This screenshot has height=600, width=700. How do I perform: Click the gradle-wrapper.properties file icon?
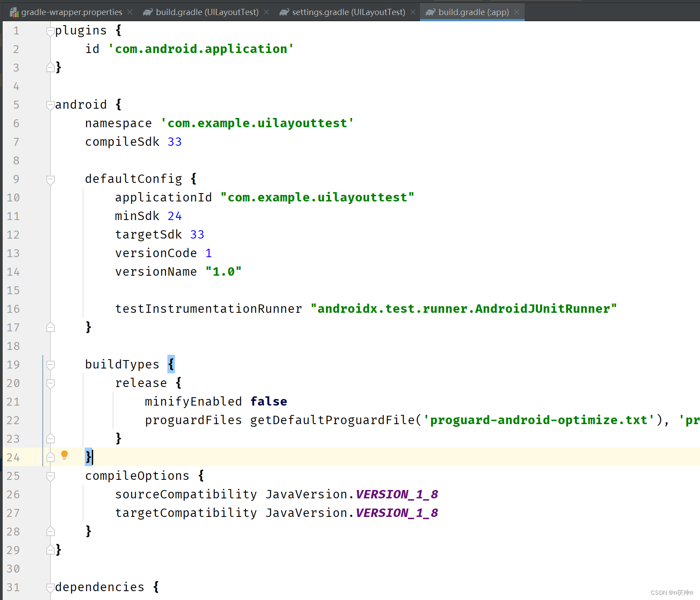coord(14,12)
